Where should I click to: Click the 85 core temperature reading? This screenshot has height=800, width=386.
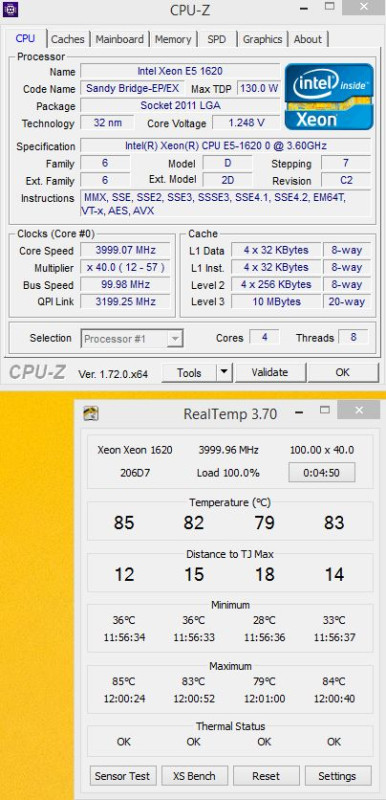124,523
